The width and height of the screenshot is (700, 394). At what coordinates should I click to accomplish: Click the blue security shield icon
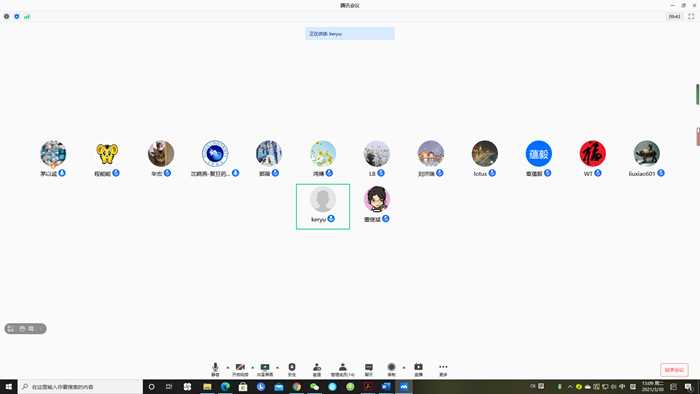point(17,17)
